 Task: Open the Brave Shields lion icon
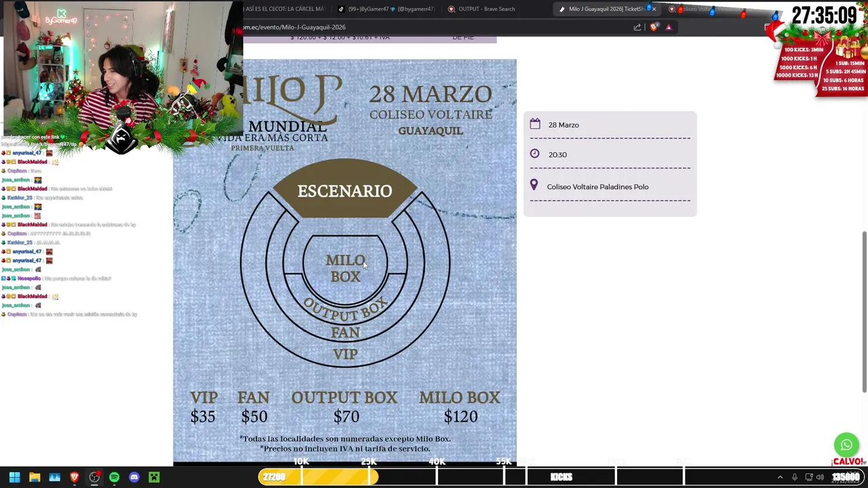coord(654,27)
